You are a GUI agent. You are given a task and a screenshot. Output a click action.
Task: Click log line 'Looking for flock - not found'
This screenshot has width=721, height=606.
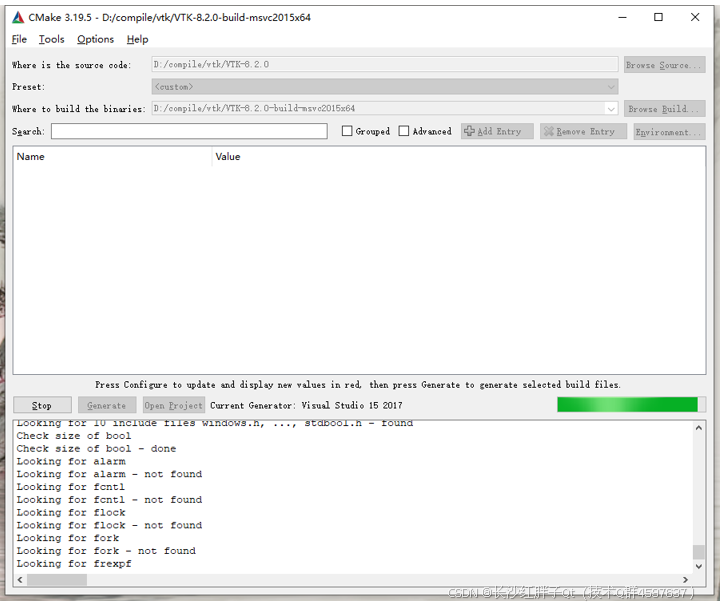coord(109,525)
